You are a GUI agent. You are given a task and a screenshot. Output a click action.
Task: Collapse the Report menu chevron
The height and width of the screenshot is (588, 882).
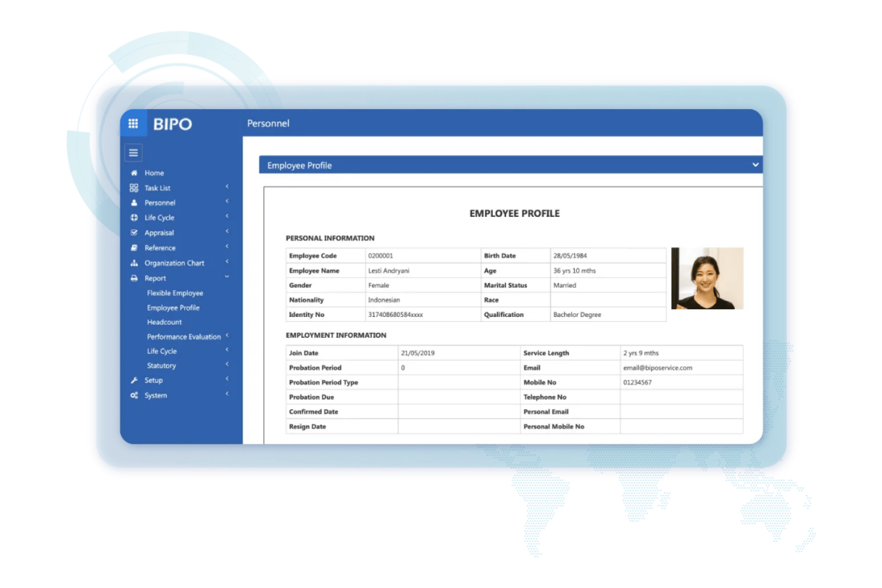(227, 276)
